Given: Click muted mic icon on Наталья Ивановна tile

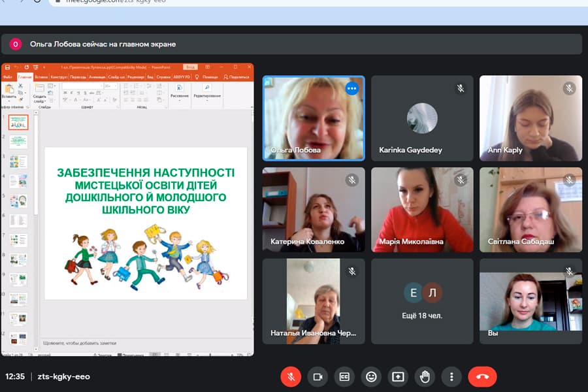Looking at the screenshot, I should (351, 271).
